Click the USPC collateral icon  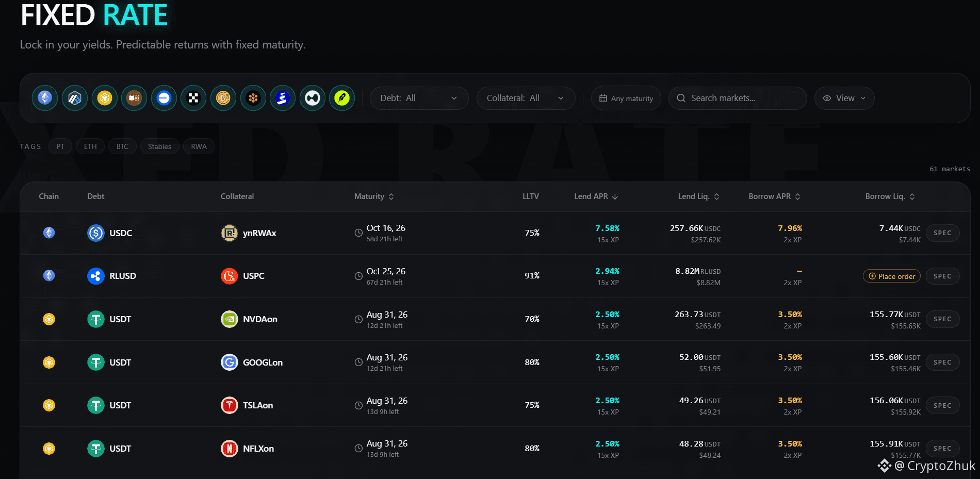pyautogui.click(x=229, y=276)
